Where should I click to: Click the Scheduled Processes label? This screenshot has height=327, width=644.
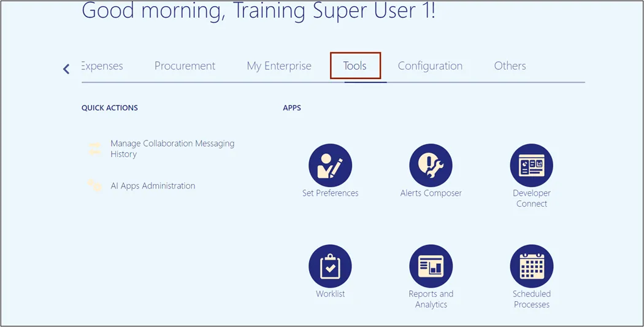click(532, 299)
